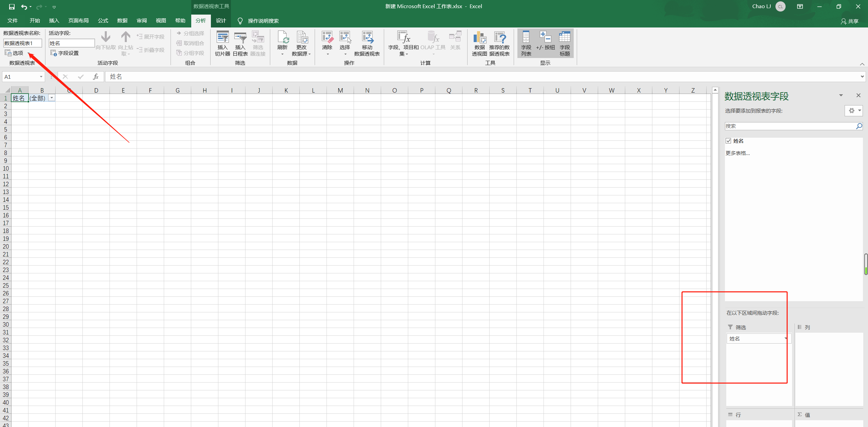Open PivotTable Fields pane options arrow

(x=841, y=95)
